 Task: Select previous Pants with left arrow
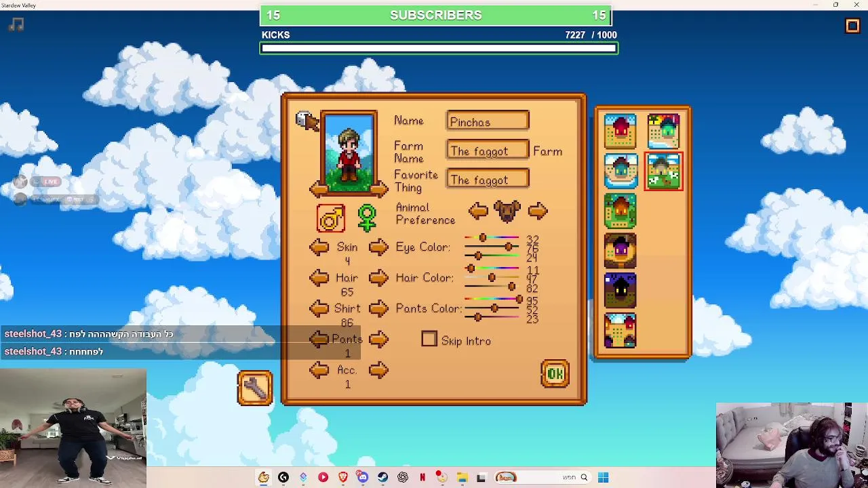(x=319, y=340)
